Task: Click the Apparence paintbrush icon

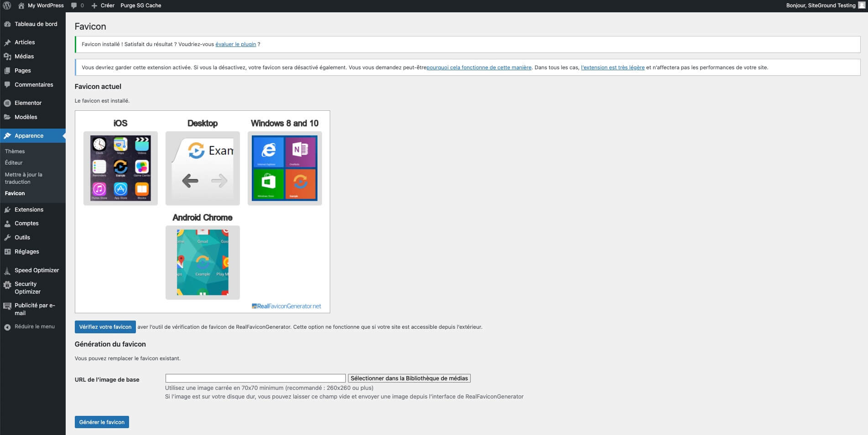Action: (x=7, y=136)
